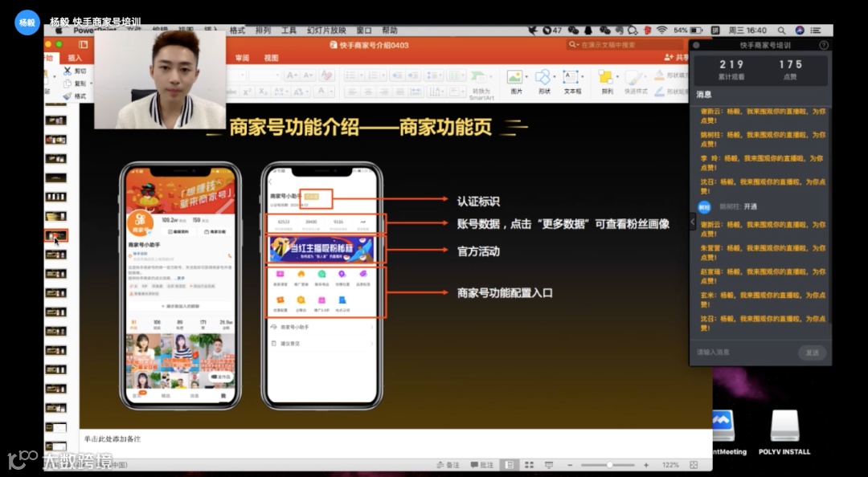Open the 排列 menu in menu bar

tap(263, 31)
